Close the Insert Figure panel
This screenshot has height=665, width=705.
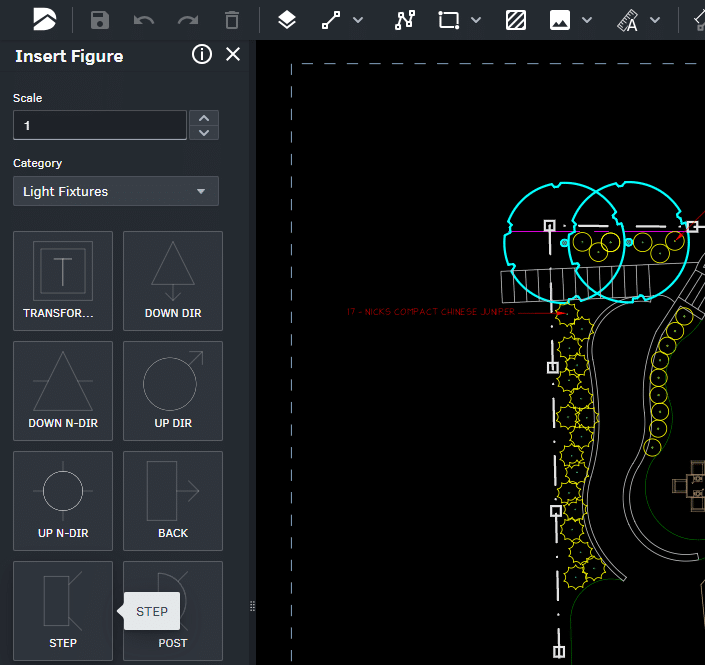point(233,55)
